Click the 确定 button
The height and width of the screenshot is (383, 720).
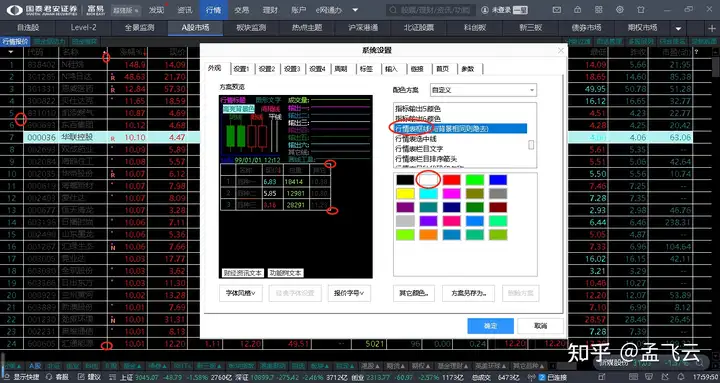pos(490,326)
